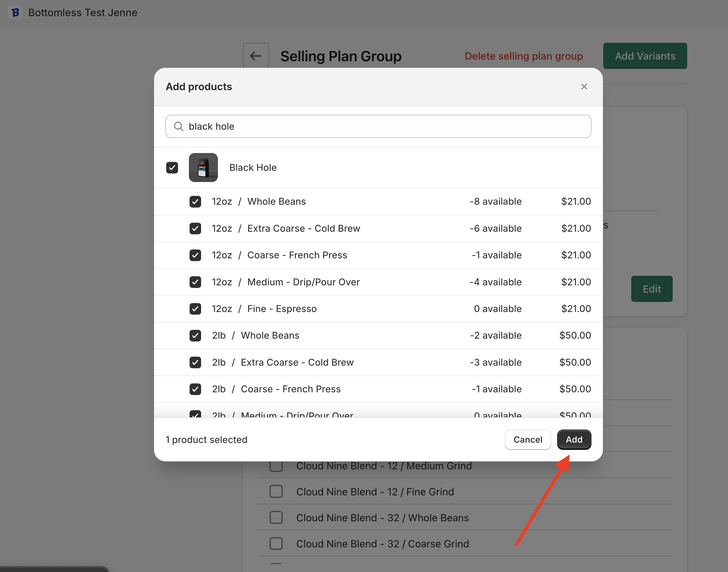This screenshot has height=572, width=728.
Task: Click the search magnifier icon
Action: click(178, 126)
